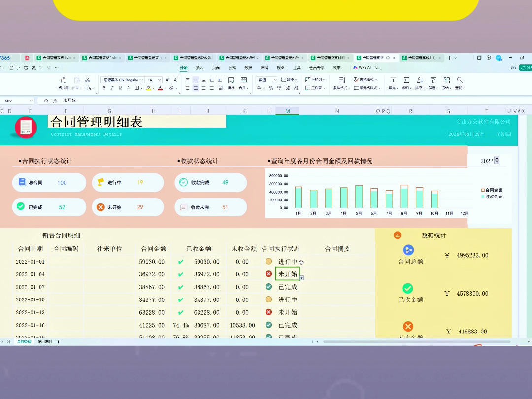
Task: Open Conditional Formatting (条件格式)
Action: (x=342, y=80)
